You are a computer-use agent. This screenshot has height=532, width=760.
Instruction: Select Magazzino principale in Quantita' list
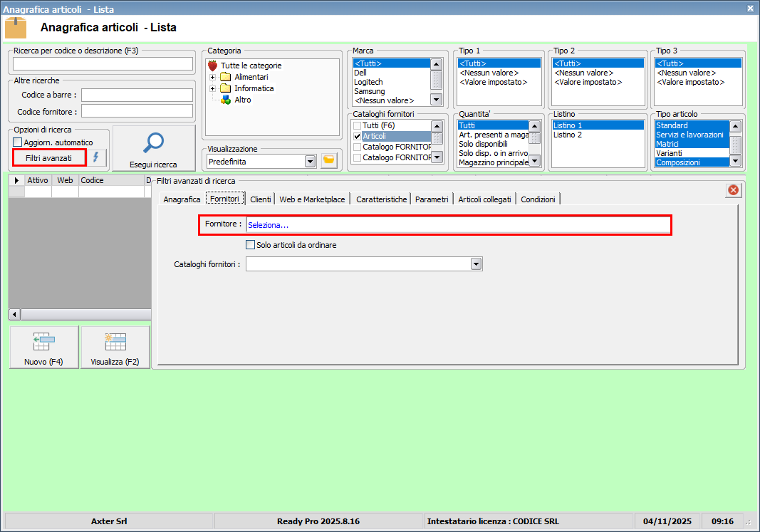pyautogui.click(x=493, y=162)
